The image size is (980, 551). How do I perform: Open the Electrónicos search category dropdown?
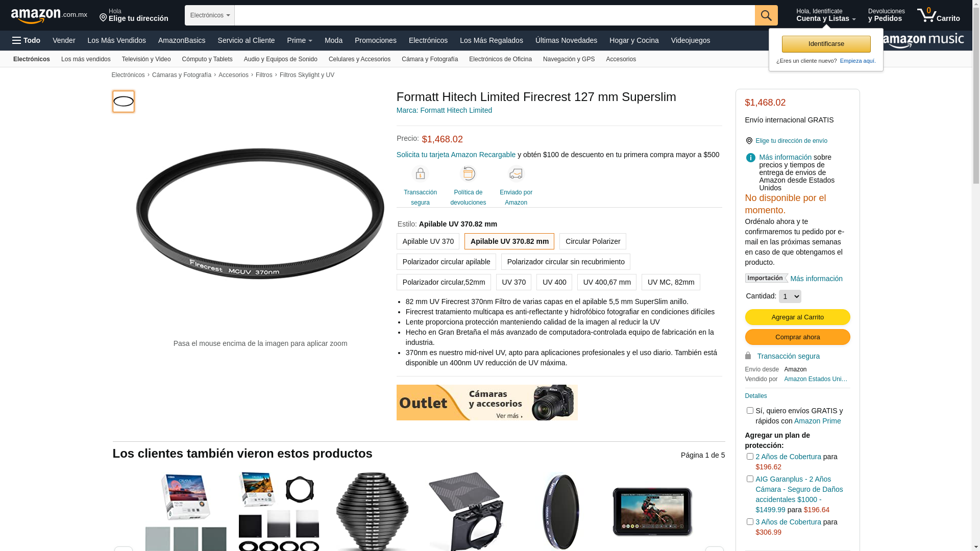(210, 15)
